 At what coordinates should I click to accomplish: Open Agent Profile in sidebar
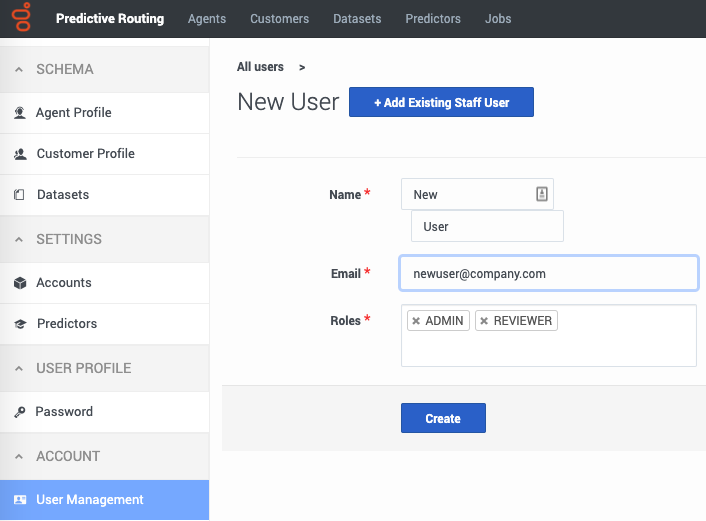click(x=104, y=113)
